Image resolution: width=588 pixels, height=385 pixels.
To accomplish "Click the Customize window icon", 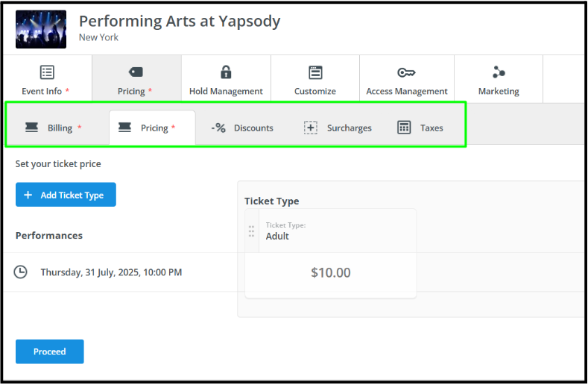I will [x=315, y=72].
